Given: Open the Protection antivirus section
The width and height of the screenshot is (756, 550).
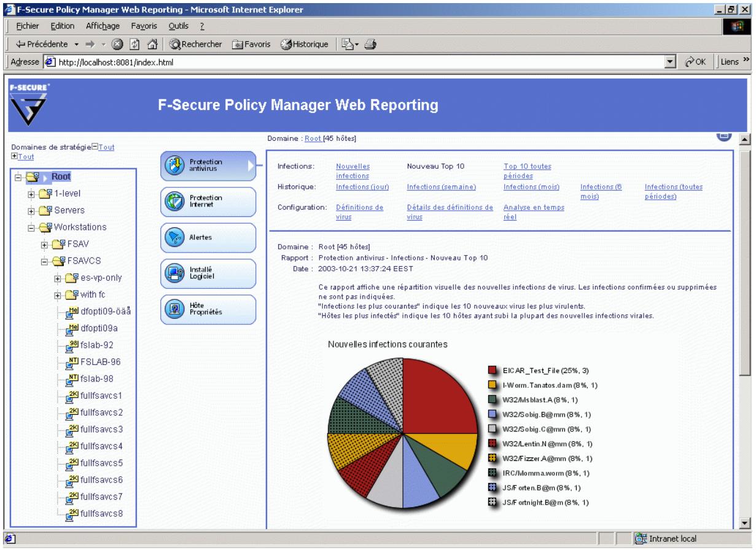Looking at the screenshot, I should 208,166.
